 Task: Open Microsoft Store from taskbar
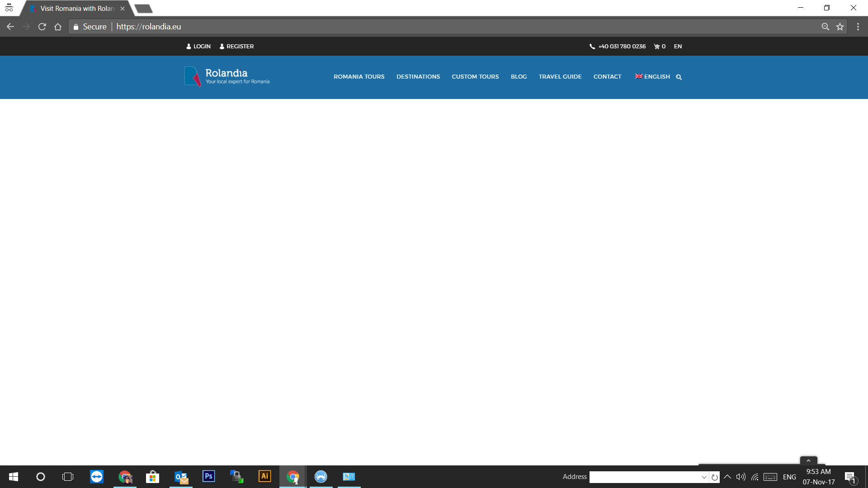click(153, 477)
